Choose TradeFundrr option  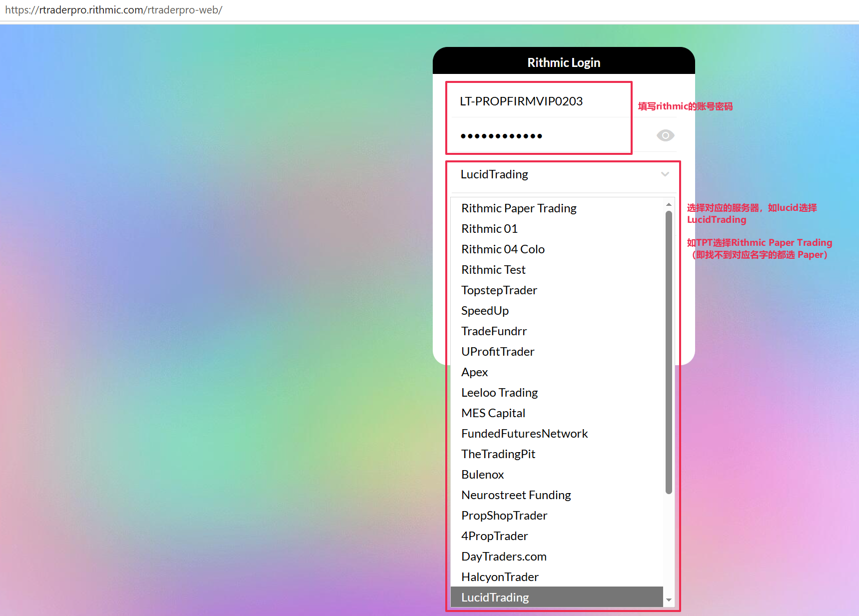point(557,331)
